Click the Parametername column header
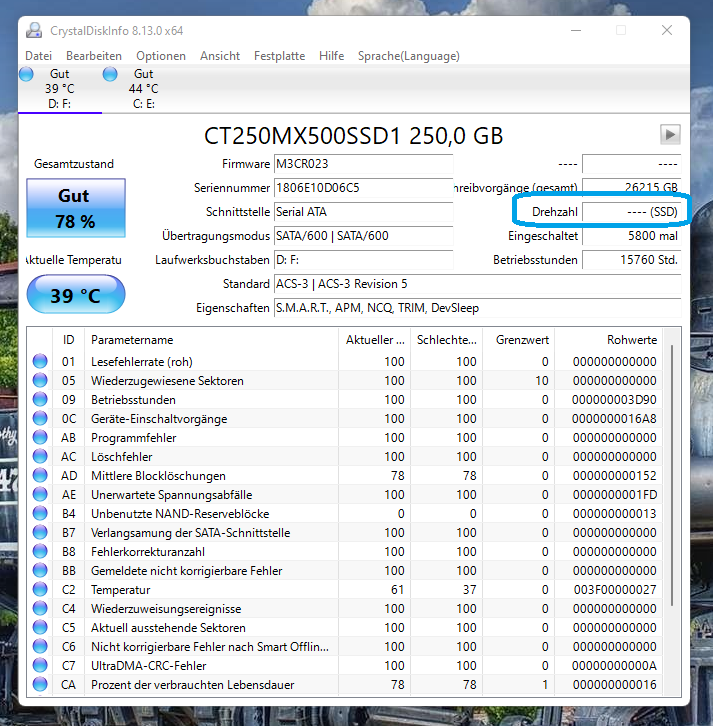 [212, 340]
